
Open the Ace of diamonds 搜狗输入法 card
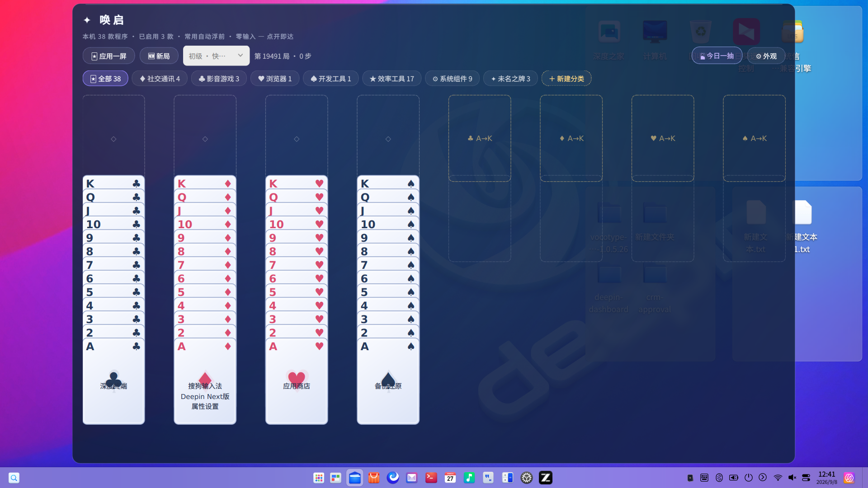205,382
